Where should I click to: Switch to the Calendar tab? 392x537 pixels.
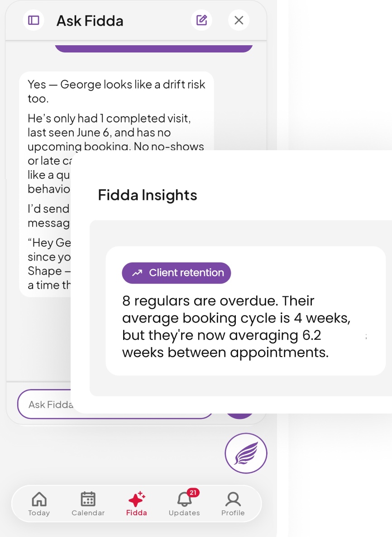coord(88,504)
